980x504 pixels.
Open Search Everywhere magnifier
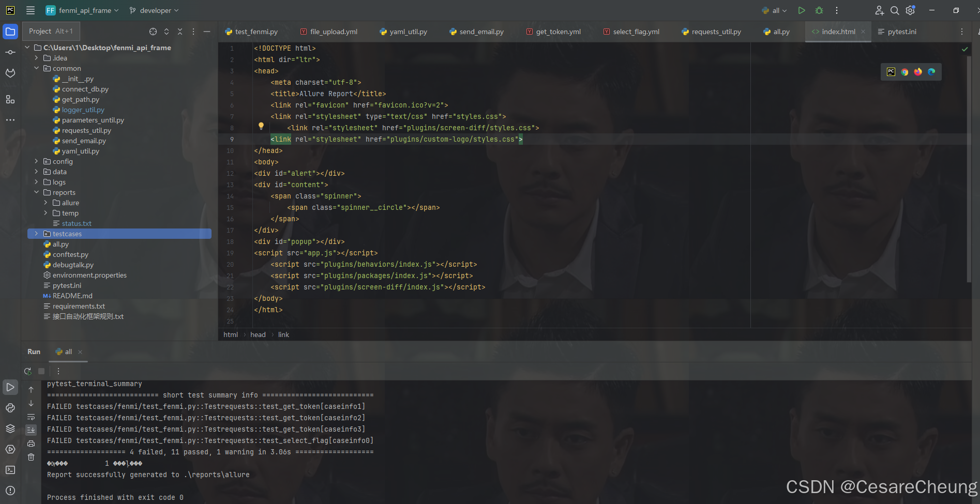tap(895, 10)
